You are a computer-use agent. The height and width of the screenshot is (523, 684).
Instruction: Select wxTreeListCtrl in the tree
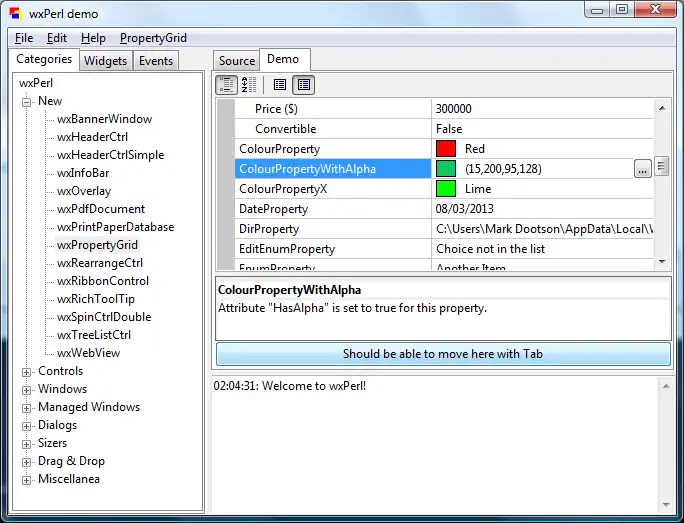coord(94,335)
